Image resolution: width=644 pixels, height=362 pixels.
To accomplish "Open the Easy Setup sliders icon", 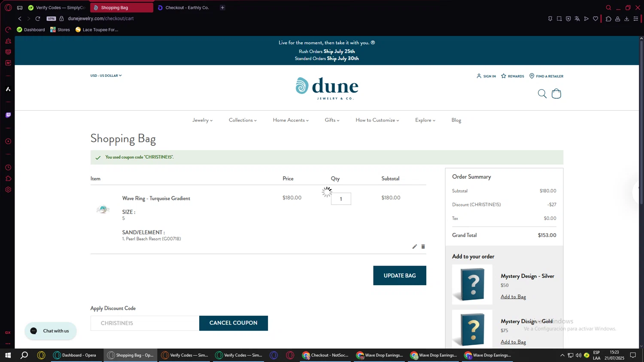I will tap(636, 18).
